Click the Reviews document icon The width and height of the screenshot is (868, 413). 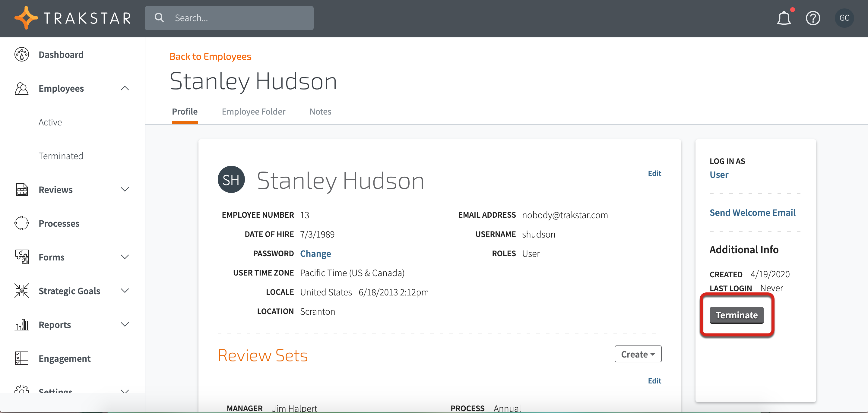22,189
